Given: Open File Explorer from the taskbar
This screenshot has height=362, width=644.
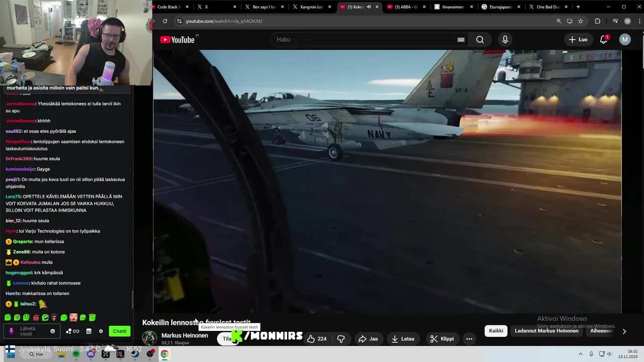Looking at the screenshot, I should (61, 354).
